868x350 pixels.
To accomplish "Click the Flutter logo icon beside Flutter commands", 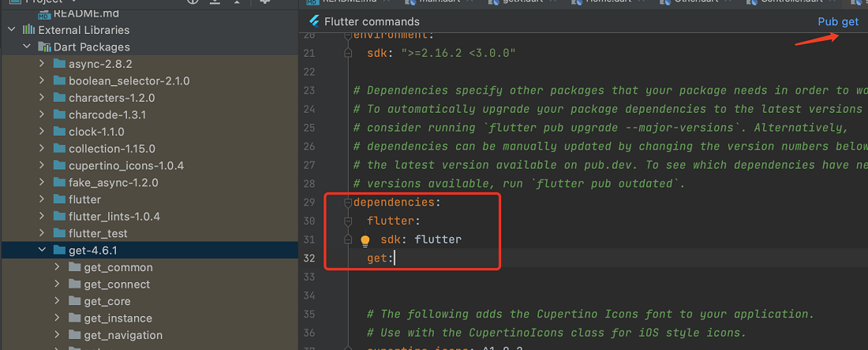I will pyautogui.click(x=315, y=21).
